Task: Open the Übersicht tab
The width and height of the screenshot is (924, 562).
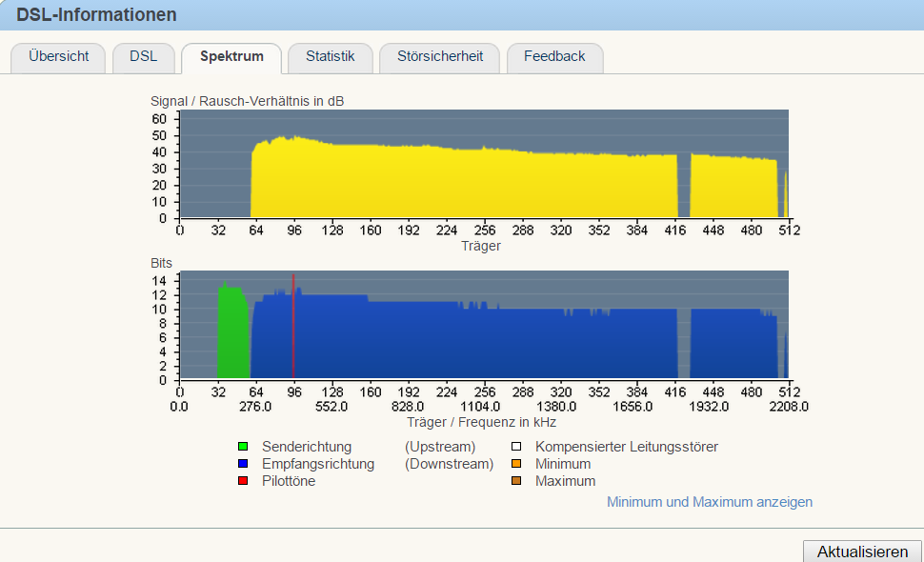Action: (x=58, y=57)
